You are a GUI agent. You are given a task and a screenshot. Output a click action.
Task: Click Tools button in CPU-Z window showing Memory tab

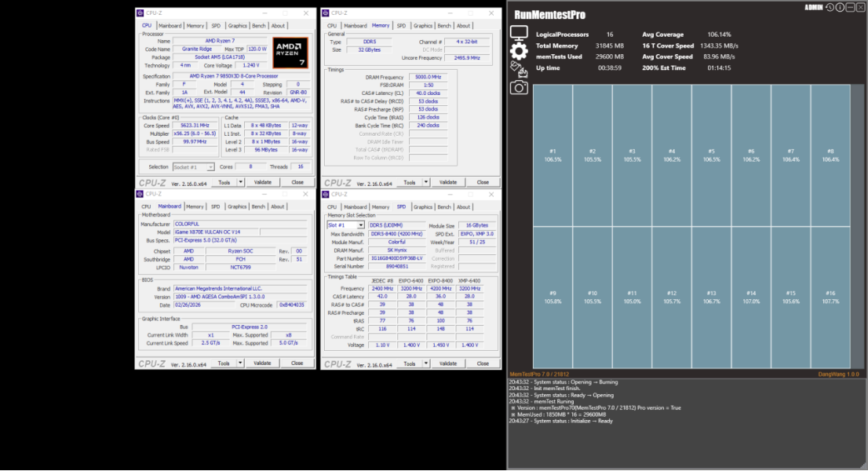409,182
